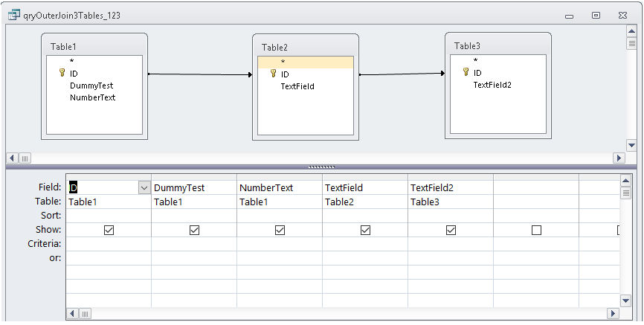
Task: Click the TextField Field cell in grid
Action: coord(364,187)
